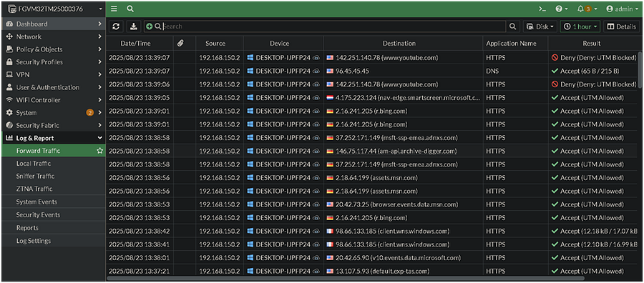
Task: Click the DNS application name cell
Action: 515,71
